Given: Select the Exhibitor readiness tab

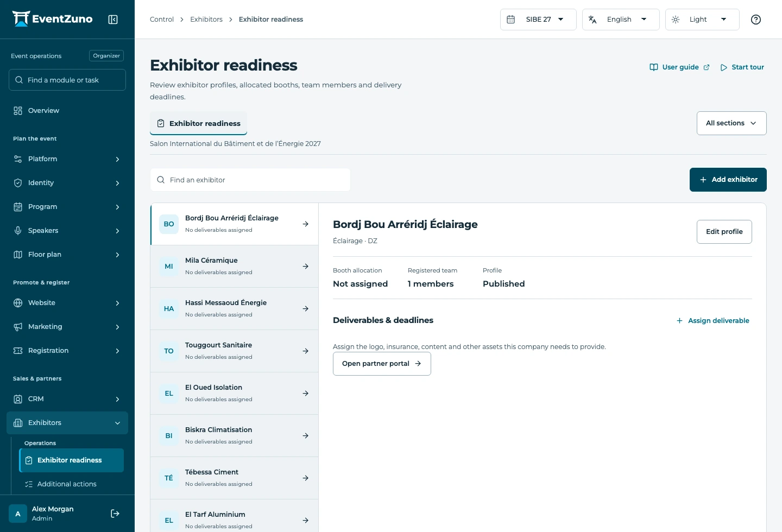Looking at the screenshot, I should (199, 123).
